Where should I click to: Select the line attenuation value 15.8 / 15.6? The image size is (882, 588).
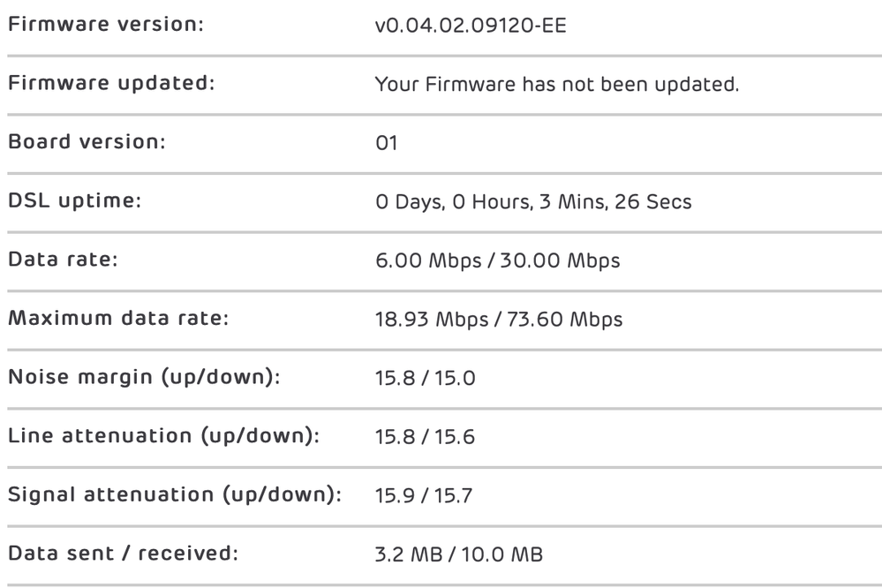(x=426, y=434)
